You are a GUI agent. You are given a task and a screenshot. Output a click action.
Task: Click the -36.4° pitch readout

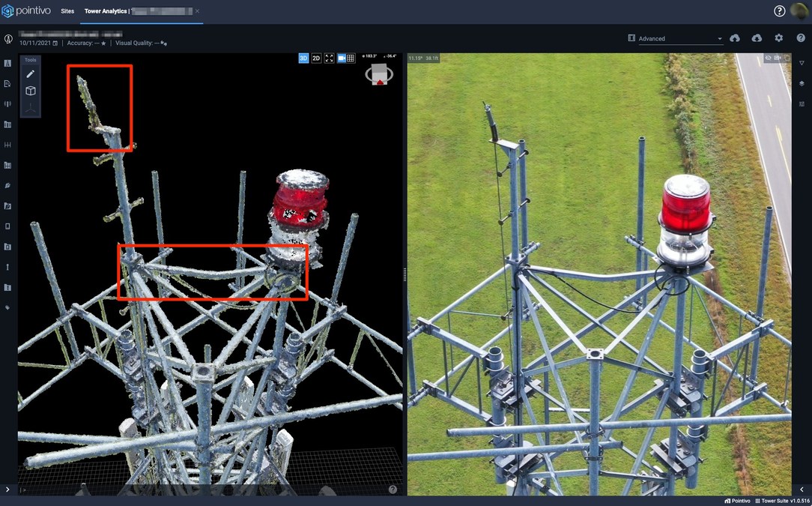tap(390, 56)
